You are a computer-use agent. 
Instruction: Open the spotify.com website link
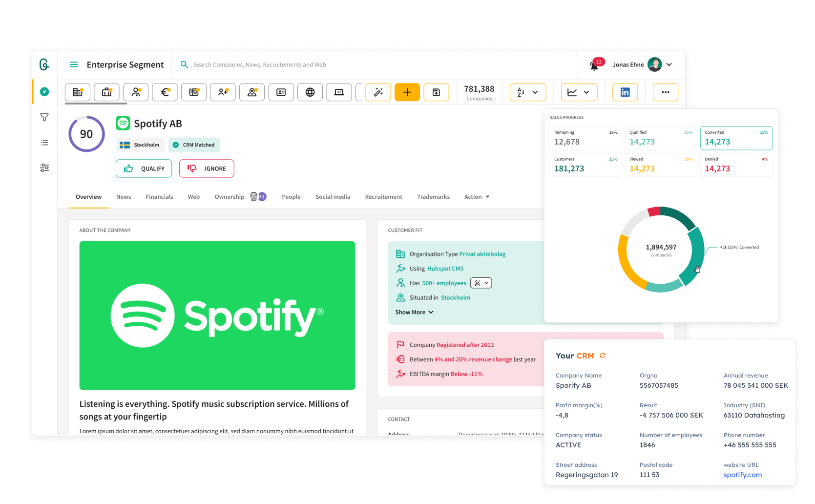click(x=742, y=475)
